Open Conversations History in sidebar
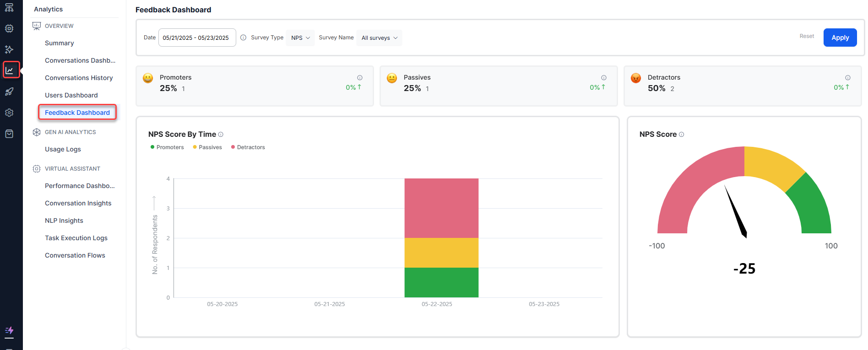This screenshot has width=868, height=350. pyautogui.click(x=79, y=78)
